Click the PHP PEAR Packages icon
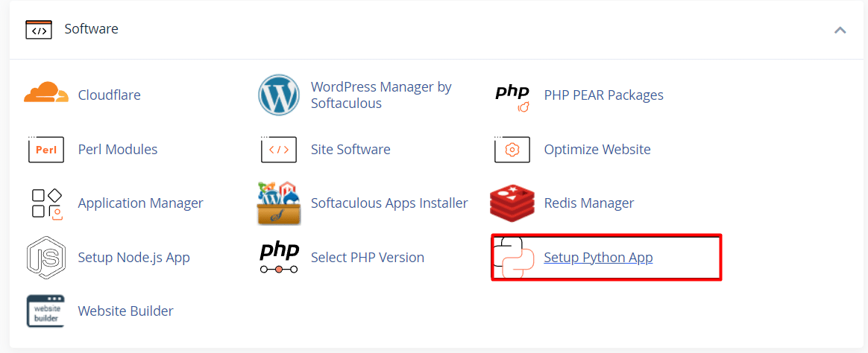The height and width of the screenshot is (353, 868). (512, 98)
